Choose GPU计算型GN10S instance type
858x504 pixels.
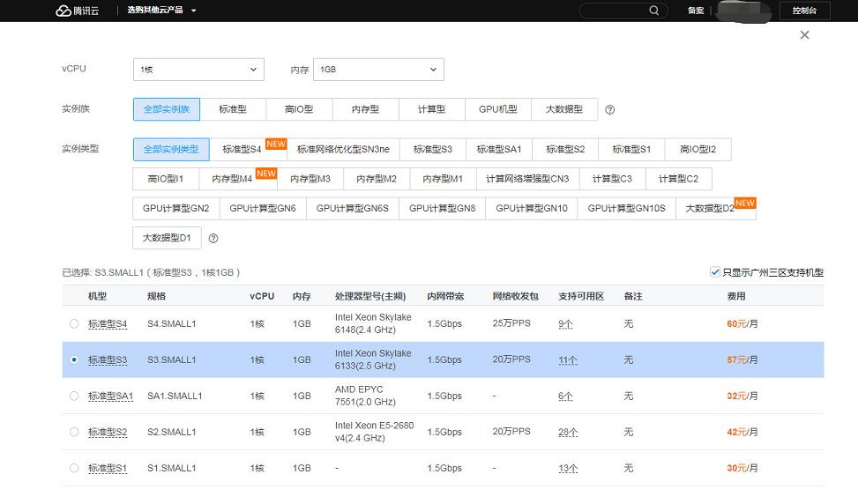tap(626, 209)
